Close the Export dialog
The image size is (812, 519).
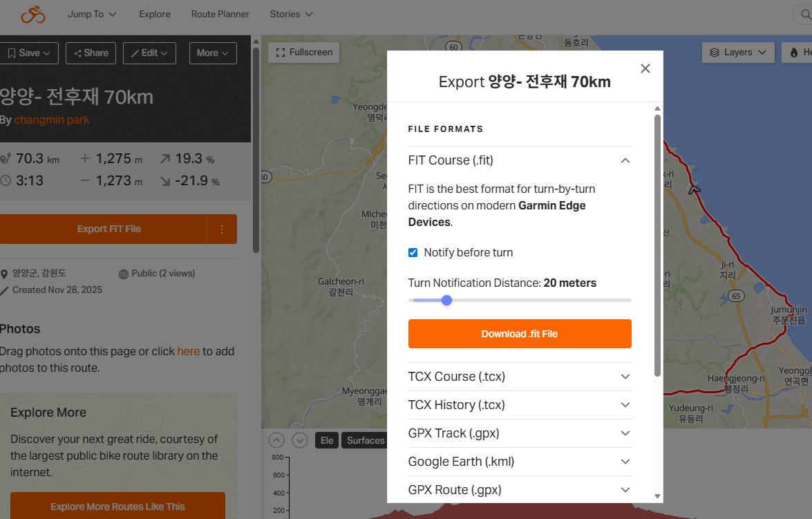(x=645, y=68)
